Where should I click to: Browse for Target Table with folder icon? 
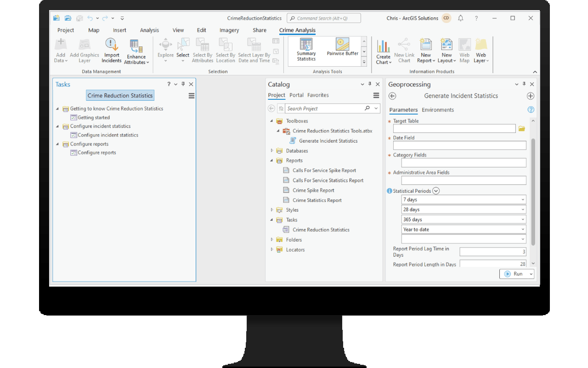click(522, 129)
